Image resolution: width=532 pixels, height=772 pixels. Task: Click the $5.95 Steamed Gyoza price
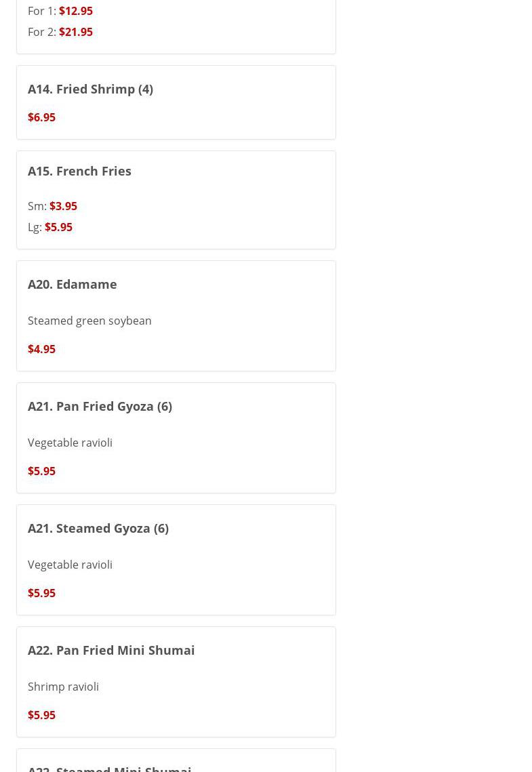pyautogui.click(x=41, y=593)
